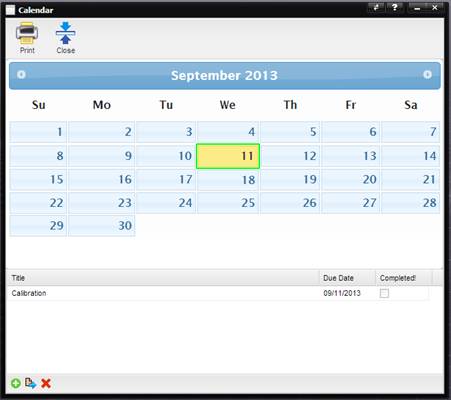This screenshot has height=400, width=451.
Task: Choose Friday September 20 in the calendar
Action: pyautogui.click(x=351, y=180)
